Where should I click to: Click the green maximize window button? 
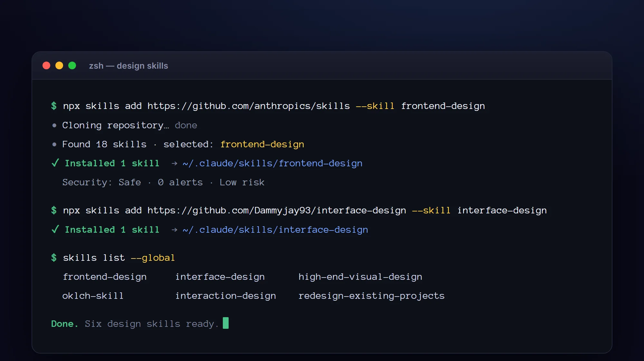72,66
